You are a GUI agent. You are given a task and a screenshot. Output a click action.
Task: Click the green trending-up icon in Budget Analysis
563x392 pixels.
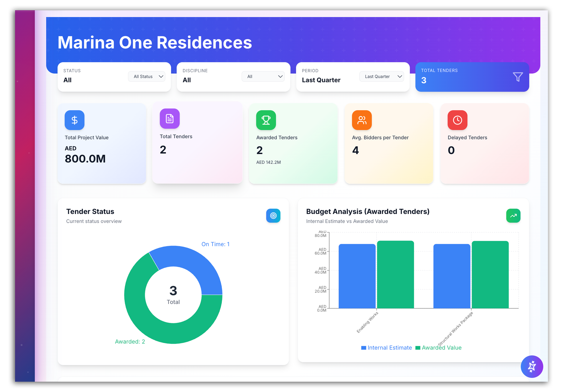coord(513,216)
